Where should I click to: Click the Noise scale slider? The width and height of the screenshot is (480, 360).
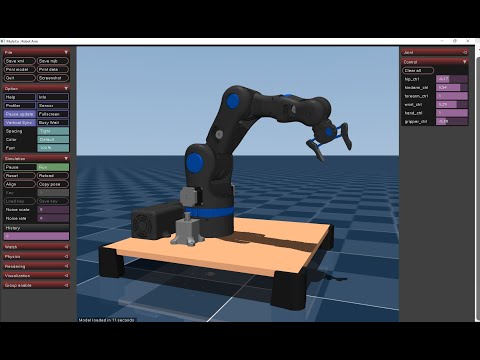click(53, 210)
